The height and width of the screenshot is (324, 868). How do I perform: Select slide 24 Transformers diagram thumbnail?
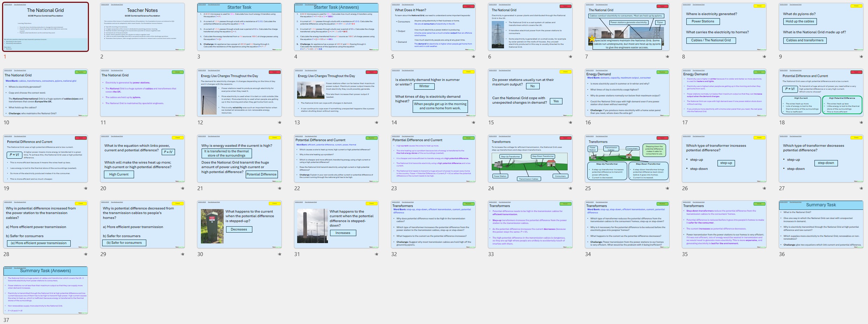(x=530, y=159)
